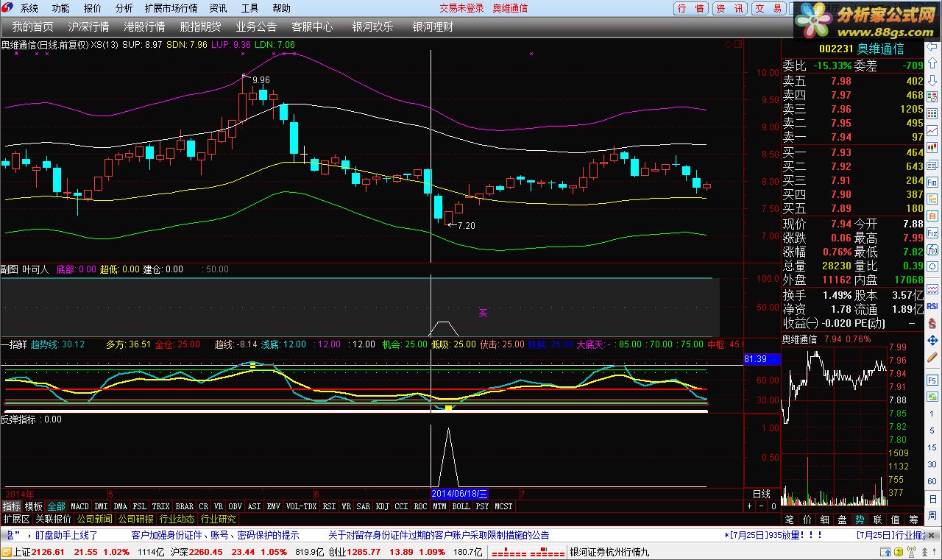
Task: Click the back arrow icon in right sidebar
Action: pos(932,46)
